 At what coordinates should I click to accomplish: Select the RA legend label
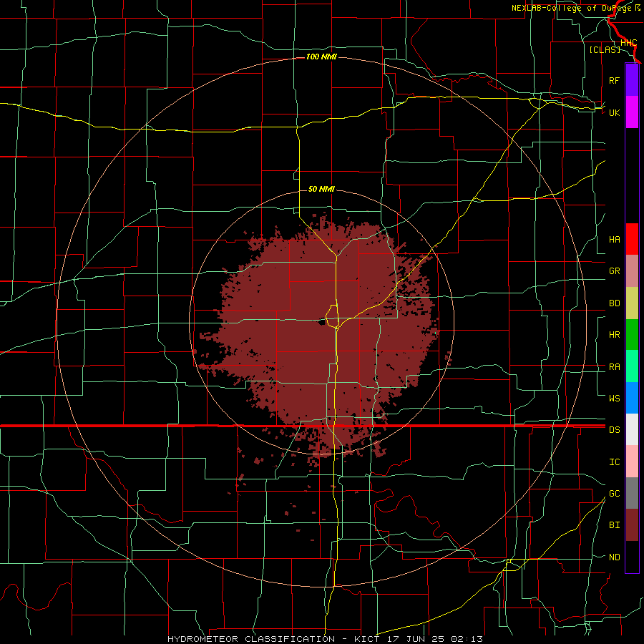[614, 367]
